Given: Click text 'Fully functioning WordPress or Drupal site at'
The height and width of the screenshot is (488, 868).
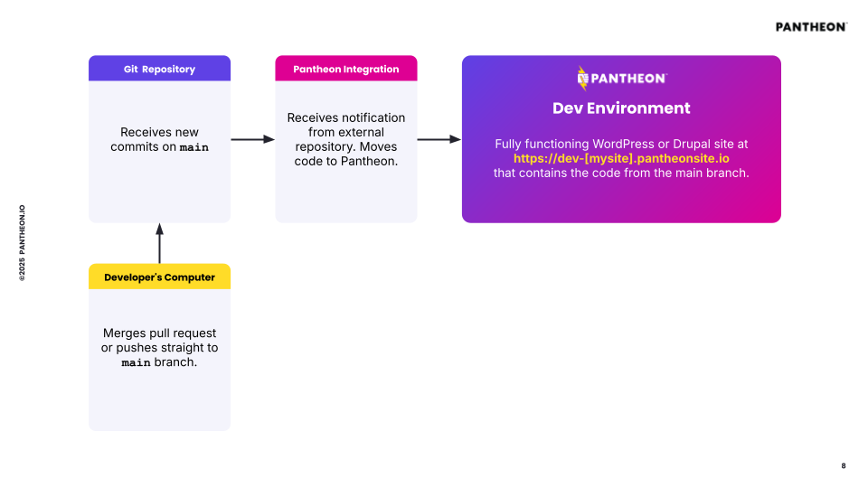Looking at the screenshot, I should (x=621, y=144).
